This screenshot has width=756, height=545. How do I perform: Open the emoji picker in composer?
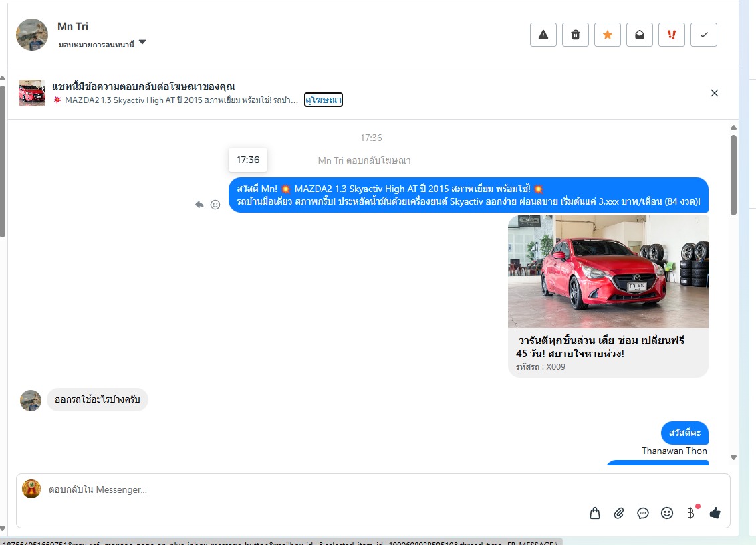click(x=667, y=513)
